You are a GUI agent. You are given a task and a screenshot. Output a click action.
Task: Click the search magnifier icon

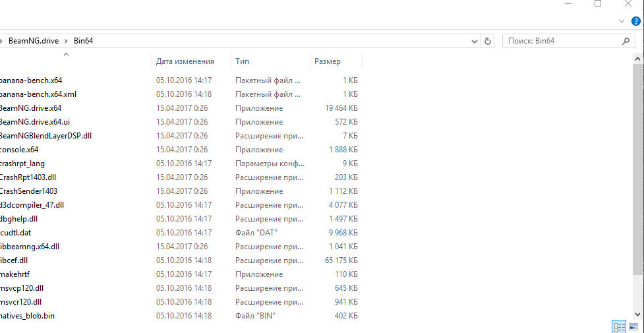626,41
